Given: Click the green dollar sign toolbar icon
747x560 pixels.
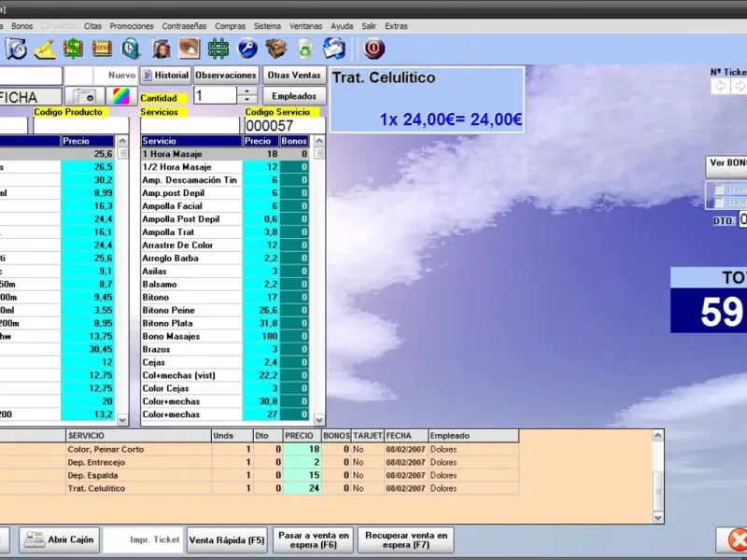Looking at the screenshot, I should point(73,49).
